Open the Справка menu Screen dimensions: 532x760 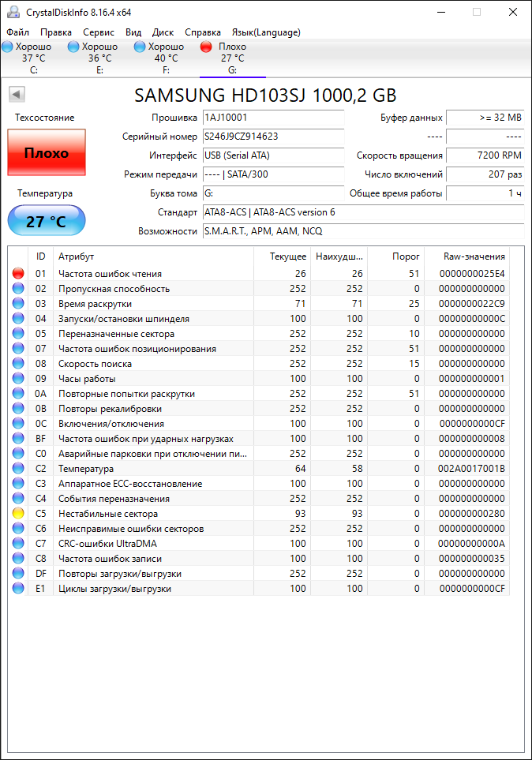[203, 32]
